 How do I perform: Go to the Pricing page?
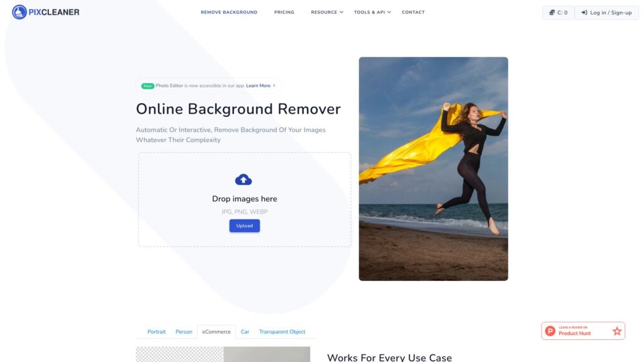[x=284, y=13]
